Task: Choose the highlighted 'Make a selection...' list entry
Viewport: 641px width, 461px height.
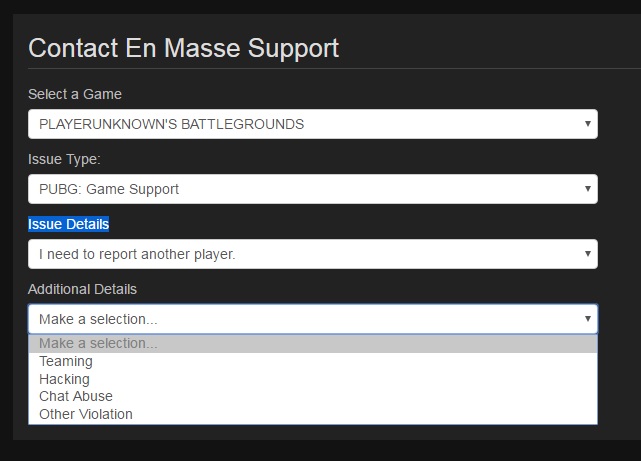Action: pos(98,344)
